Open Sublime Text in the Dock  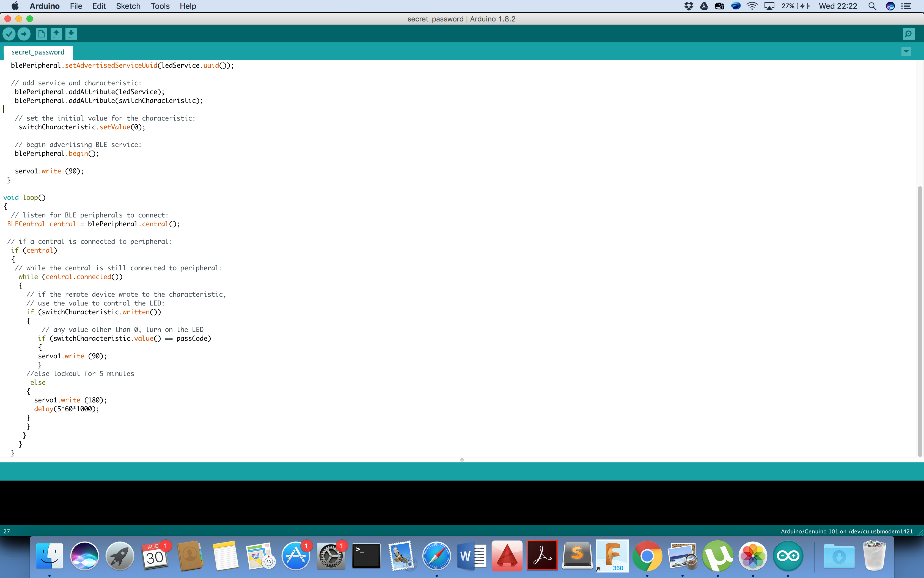pyautogui.click(x=577, y=556)
